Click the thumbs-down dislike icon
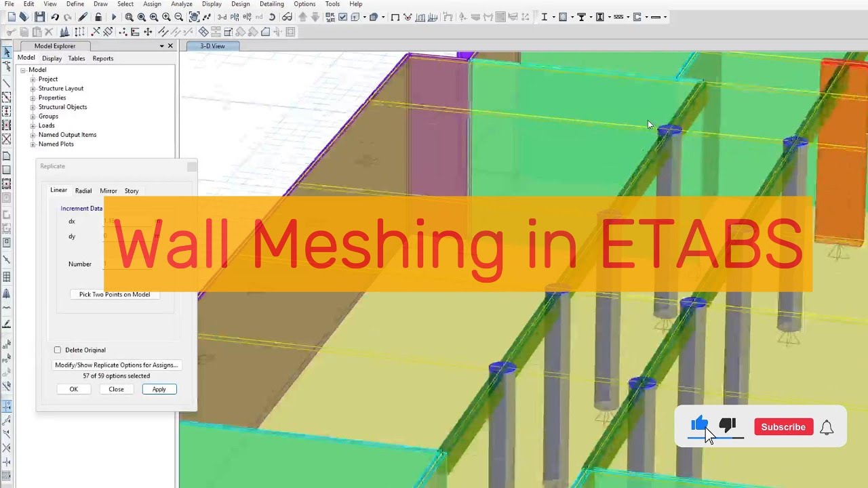 pyautogui.click(x=728, y=426)
